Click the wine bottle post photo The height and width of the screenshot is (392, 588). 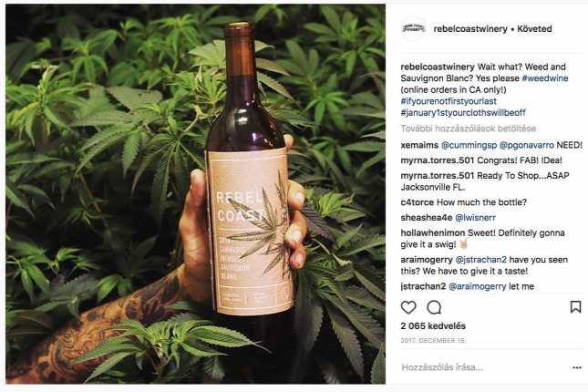point(195,193)
